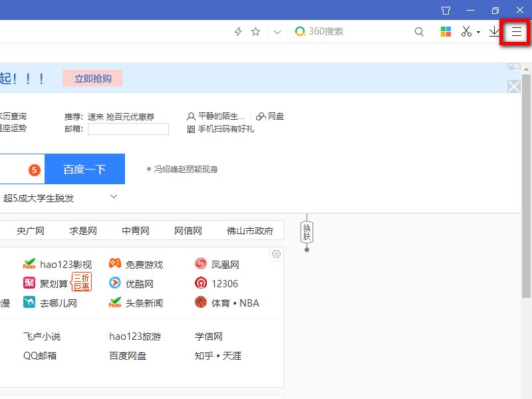Open the download manager icon

coord(493,31)
